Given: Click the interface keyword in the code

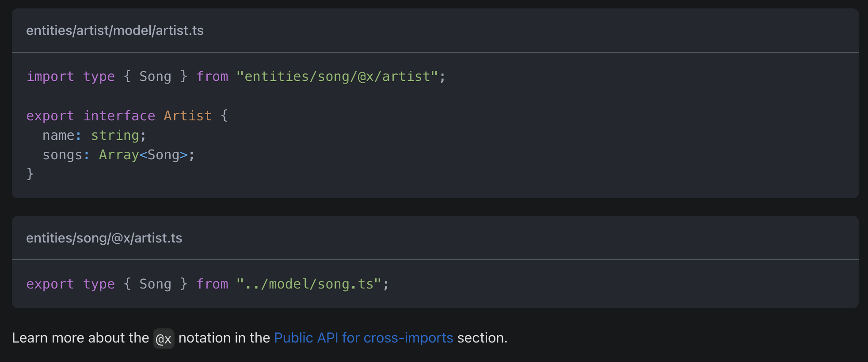Looking at the screenshot, I should pyautogui.click(x=119, y=116).
